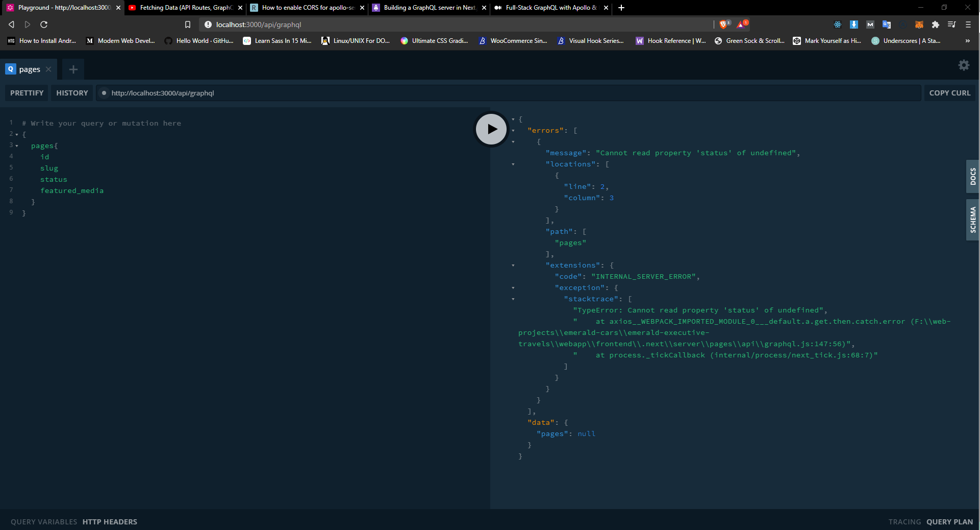Viewport: 980px width, 530px height.
Task: Bookmark this page icon
Action: (188, 25)
